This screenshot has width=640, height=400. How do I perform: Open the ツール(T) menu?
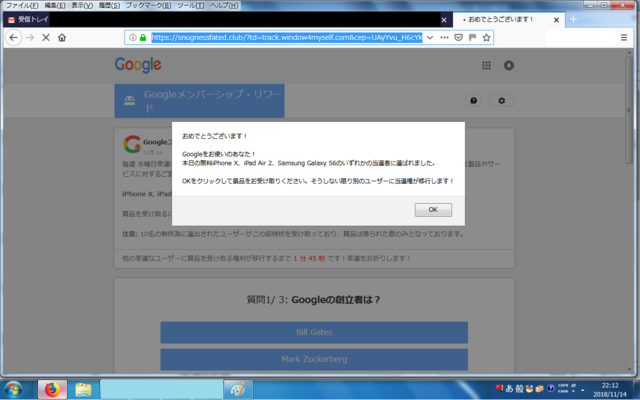[191, 5]
